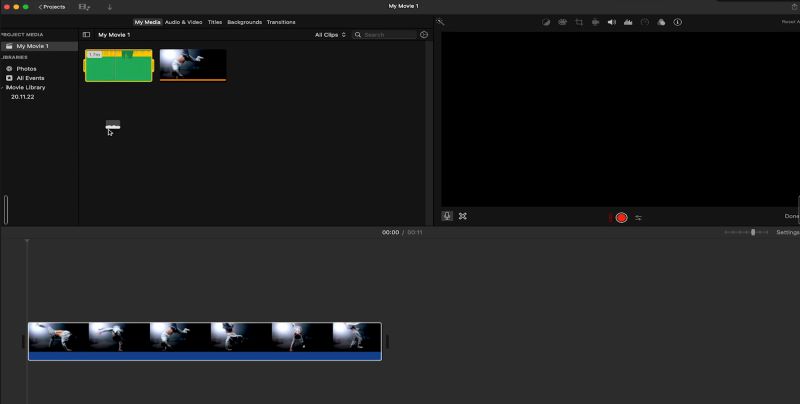
Task: Open the speed speedometer tool
Action: click(645, 22)
